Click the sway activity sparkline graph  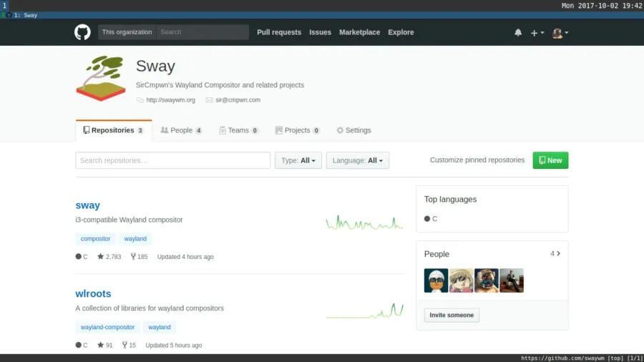(x=364, y=223)
